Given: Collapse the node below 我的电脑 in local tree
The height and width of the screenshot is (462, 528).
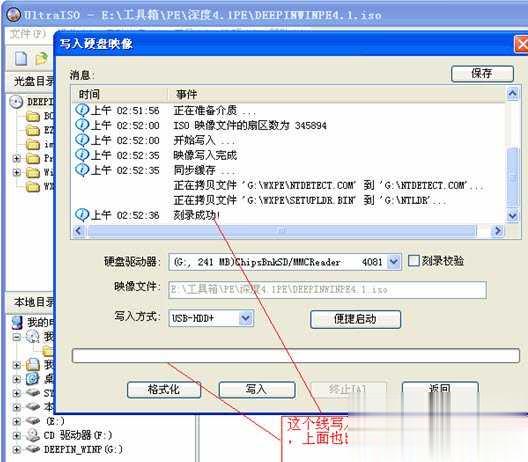Looking at the screenshot, I should tap(16, 337).
